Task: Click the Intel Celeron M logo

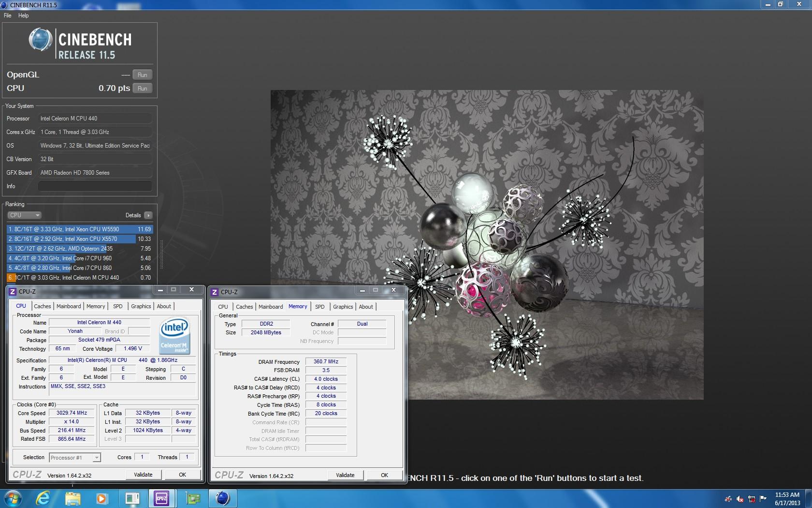Action: click(174, 335)
